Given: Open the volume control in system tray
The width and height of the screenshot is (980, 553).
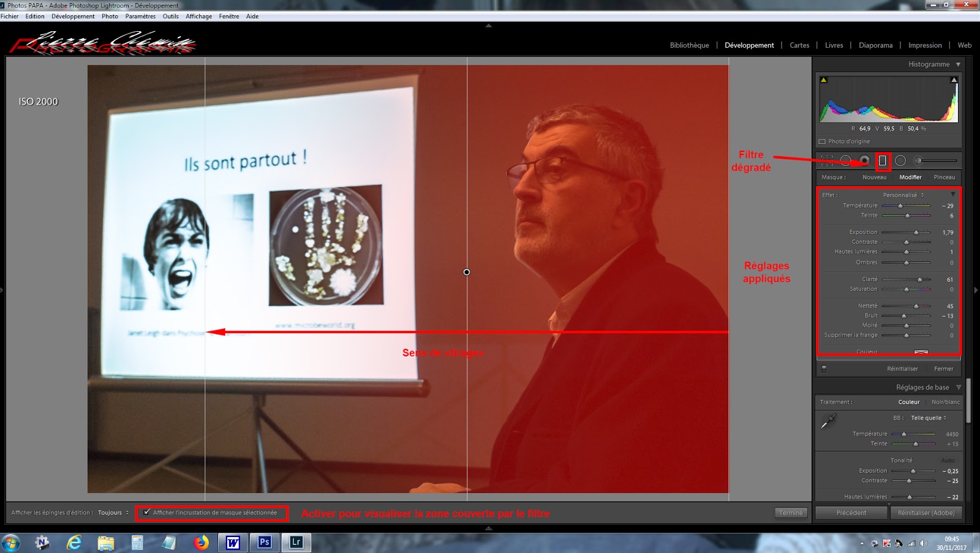Looking at the screenshot, I should coord(923,543).
